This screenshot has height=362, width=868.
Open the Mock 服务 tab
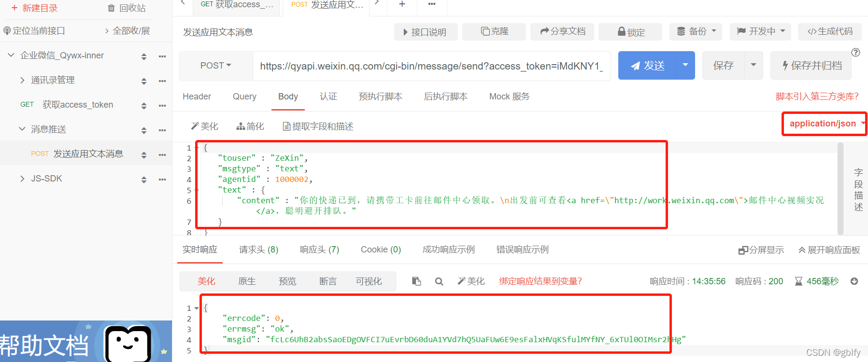click(x=509, y=97)
